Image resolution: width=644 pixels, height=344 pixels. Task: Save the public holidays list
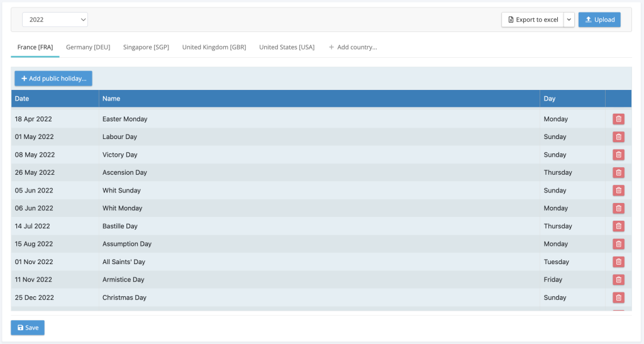pyautogui.click(x=28, y=328)
